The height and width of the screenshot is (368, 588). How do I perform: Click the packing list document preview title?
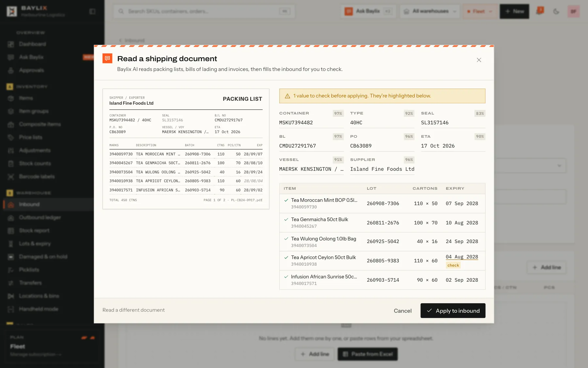pyautogui.click(x=242, y=99)
